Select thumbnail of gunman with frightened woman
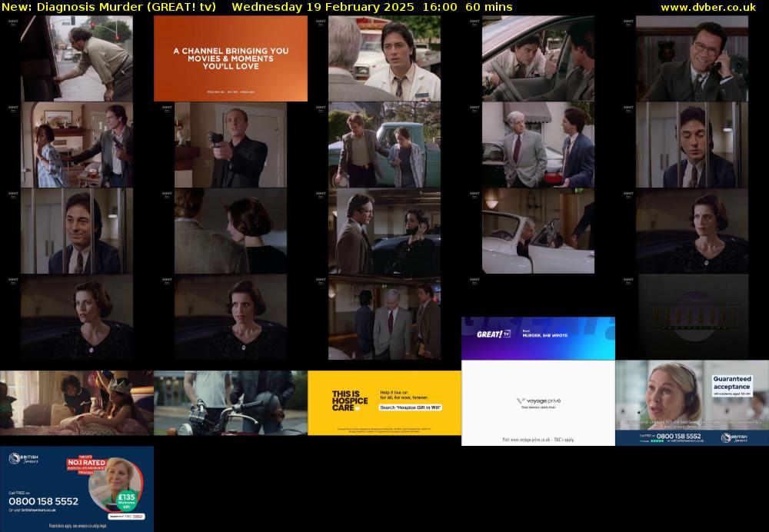This screenshot has height=532, width=769. pyautogui.click(x=76, y=145)
